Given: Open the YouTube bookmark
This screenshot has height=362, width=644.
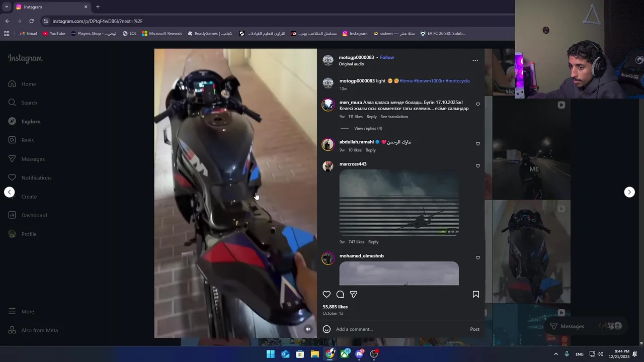Looking at the screenshot, I should point(54,34).
